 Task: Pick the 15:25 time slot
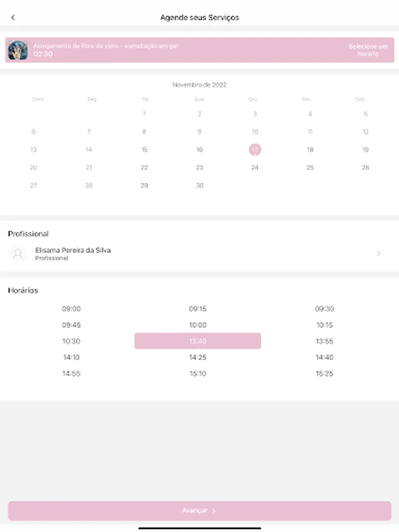click(324, 374)
